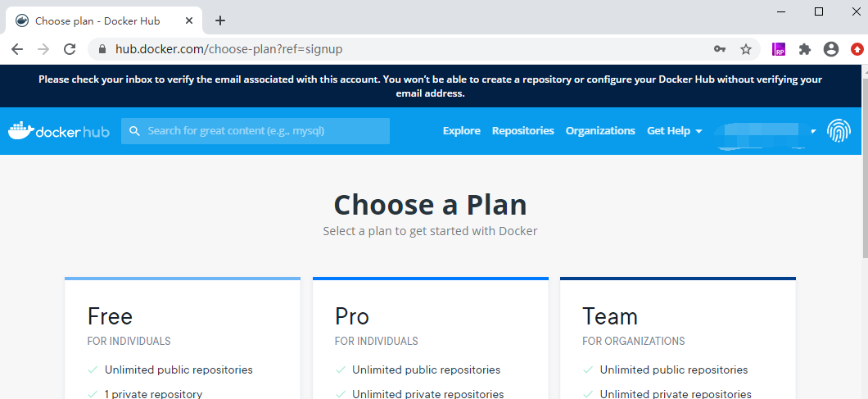Viewport: 868px width, 399px height.
Task: Click the browser back arrow
Action: pyautogui.click(x=17, y=49)
